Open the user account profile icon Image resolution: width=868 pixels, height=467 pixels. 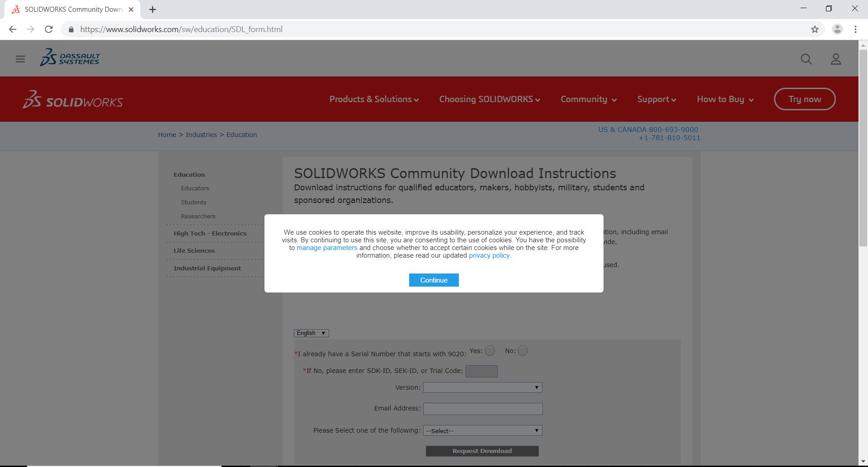tap(836, 59)
